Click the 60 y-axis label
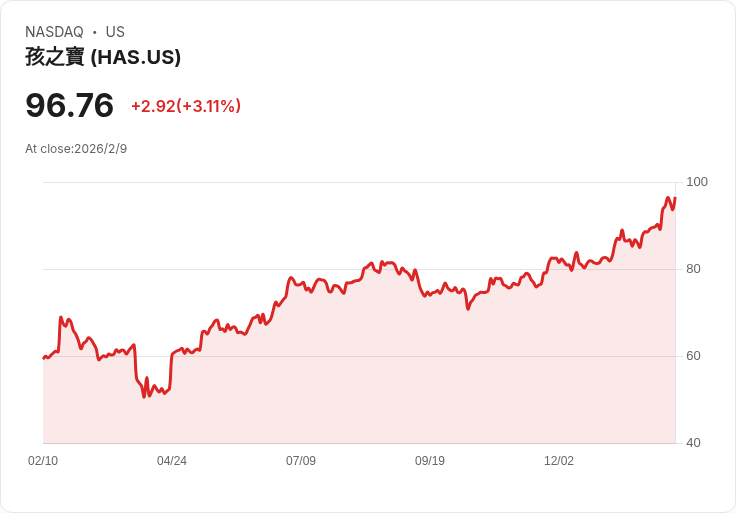Viewport: 736px width, 513px height. click(693, 356)
